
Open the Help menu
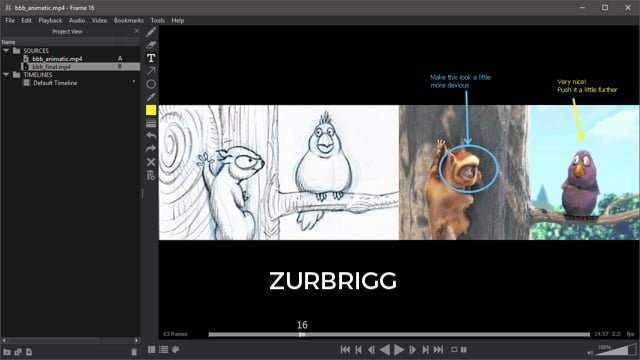[x=178, y=20]
